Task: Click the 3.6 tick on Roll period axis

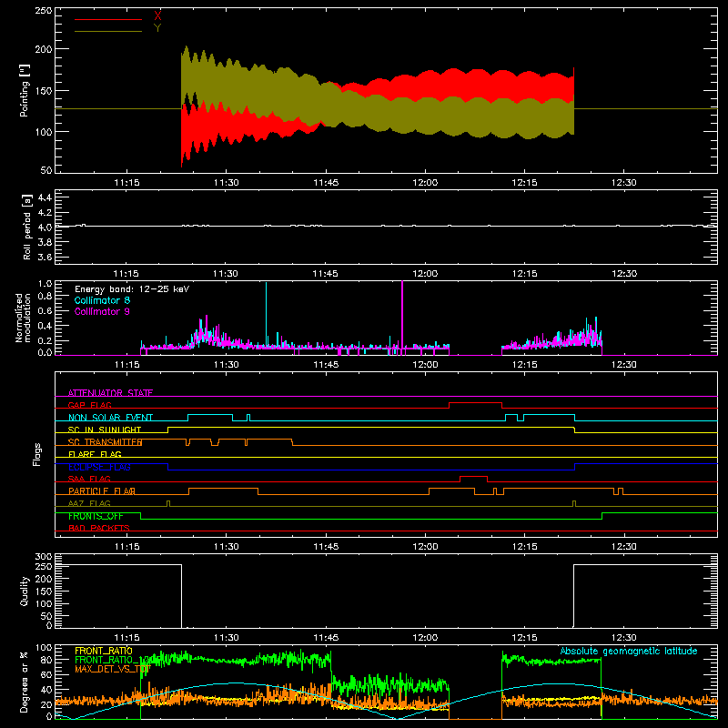Action: coord(45,257)
